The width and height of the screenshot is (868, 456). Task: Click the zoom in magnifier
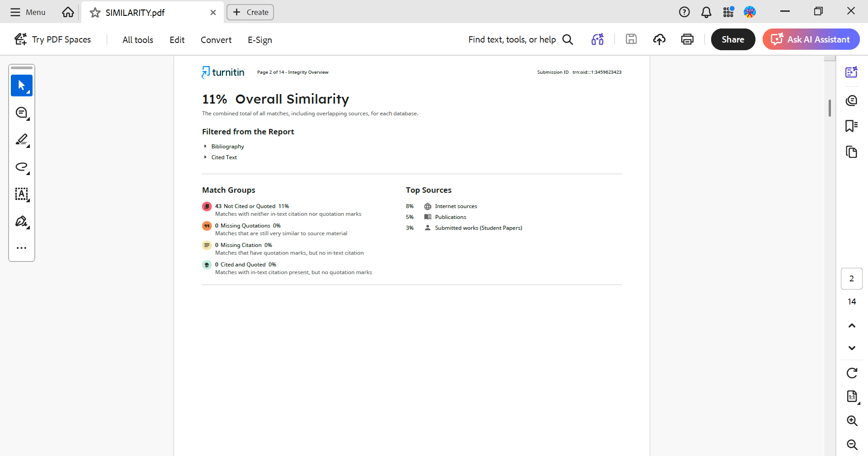(852, 421)
